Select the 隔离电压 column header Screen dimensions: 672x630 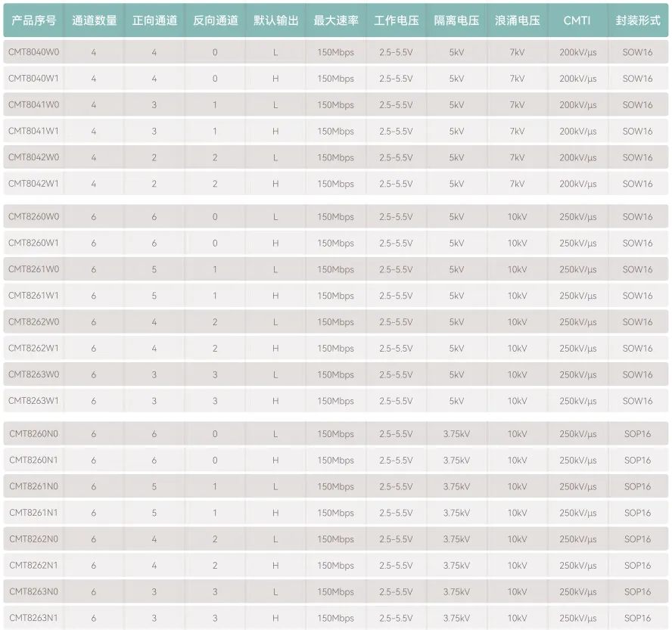[456, 20]
